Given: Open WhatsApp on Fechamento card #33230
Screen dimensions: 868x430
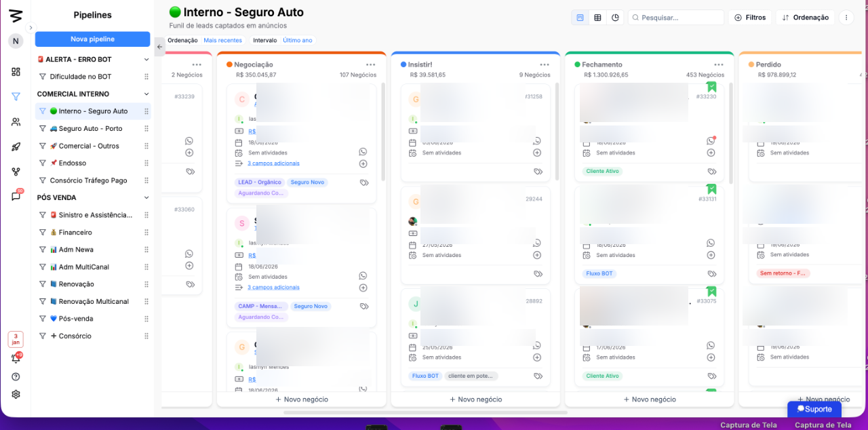Looking at the screenshot, I should tap(711, 141).
